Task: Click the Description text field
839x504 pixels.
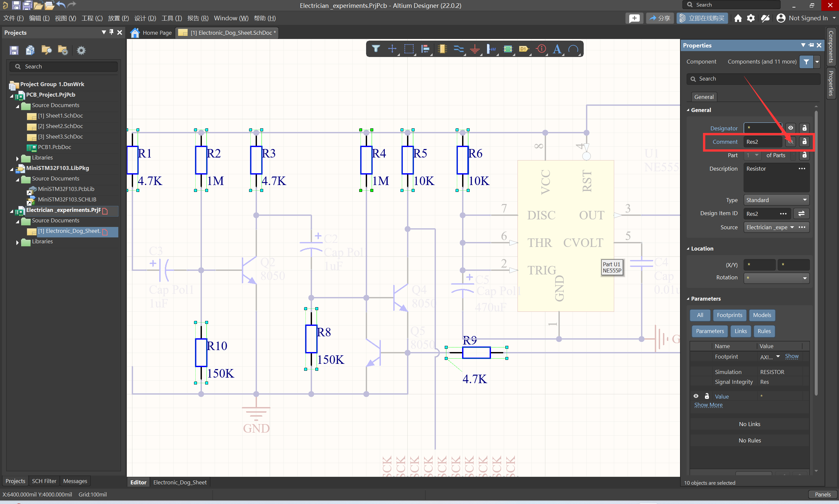Action: pyautogui.click(x=771, y=177)
